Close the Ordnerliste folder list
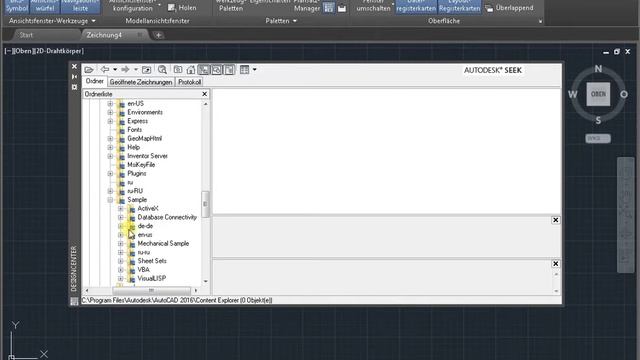The image size is (640, 360). (205, 94)
